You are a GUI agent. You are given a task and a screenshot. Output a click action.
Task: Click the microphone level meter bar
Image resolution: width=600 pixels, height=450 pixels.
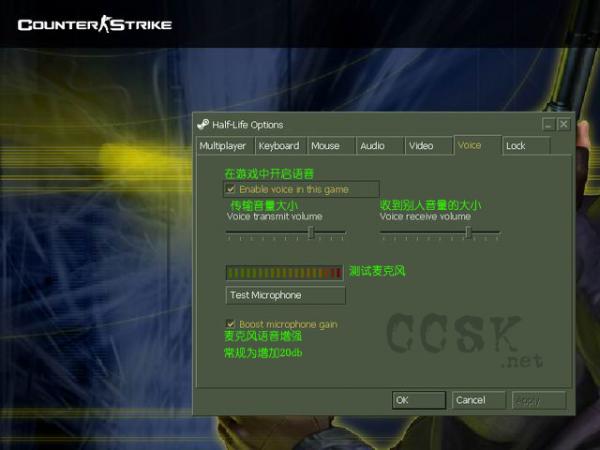tap(284, 273)
